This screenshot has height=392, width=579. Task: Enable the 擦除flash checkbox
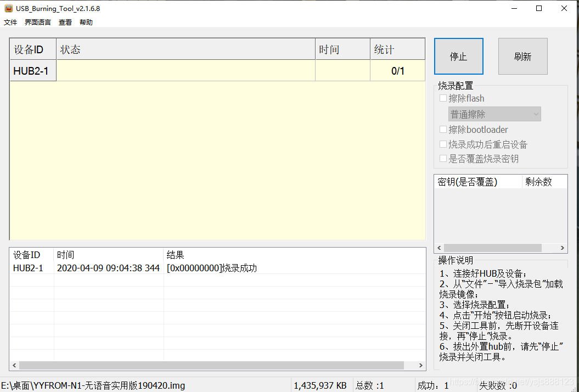443,98
